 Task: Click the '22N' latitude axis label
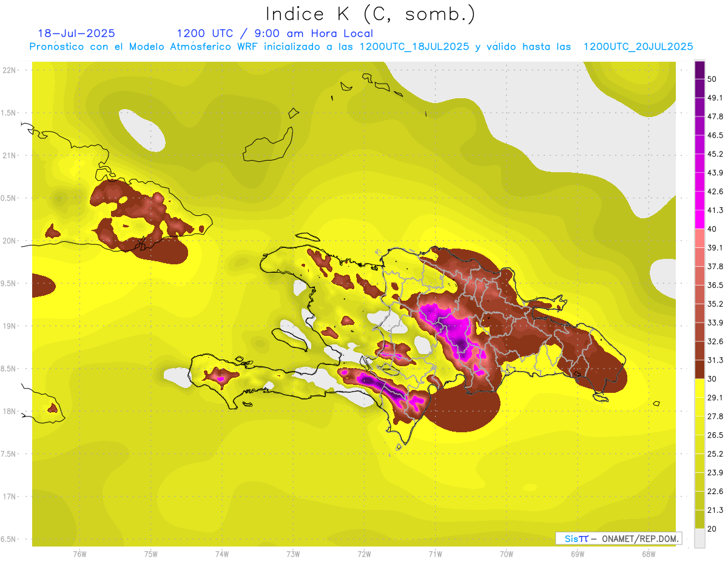[8, 70]
